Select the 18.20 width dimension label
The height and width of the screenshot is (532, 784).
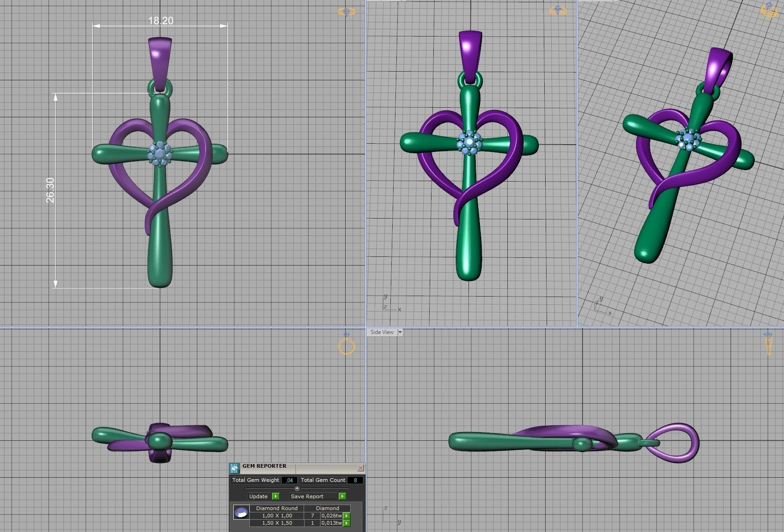pos(161,21)
